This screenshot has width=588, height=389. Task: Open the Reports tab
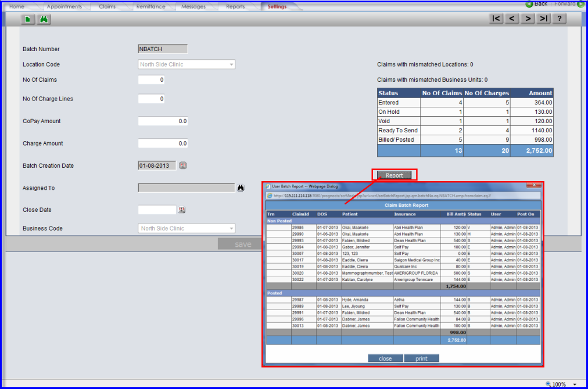[235, 6]
